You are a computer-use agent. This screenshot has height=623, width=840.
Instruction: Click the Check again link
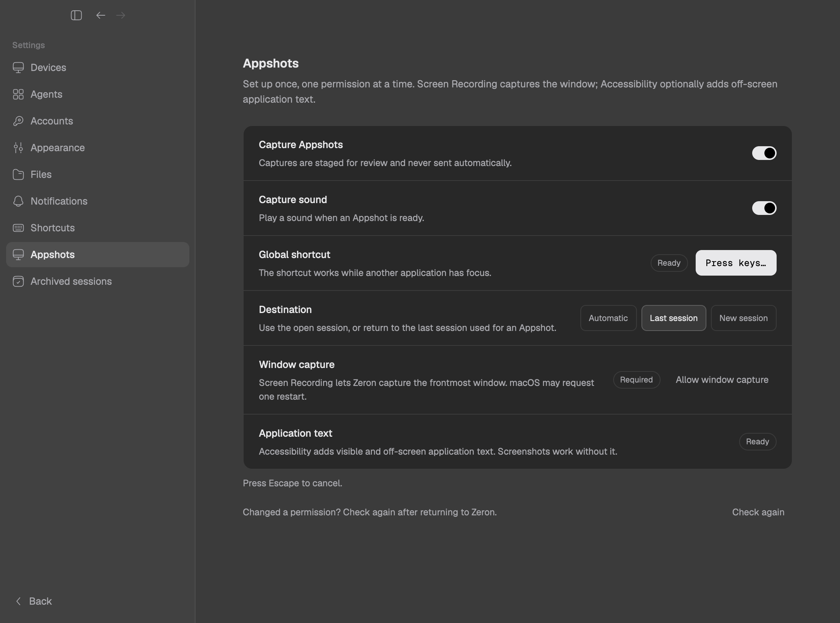click(758, 512)
